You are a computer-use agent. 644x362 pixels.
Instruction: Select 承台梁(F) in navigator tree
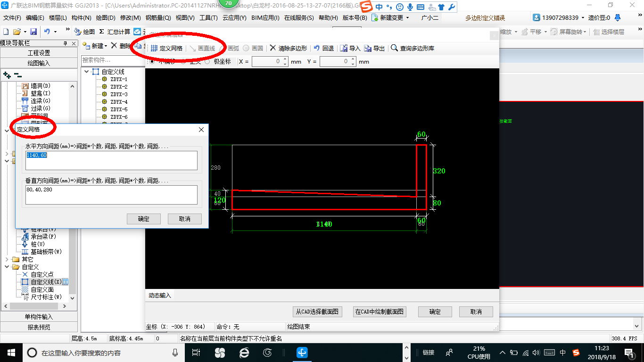[43, 237]
